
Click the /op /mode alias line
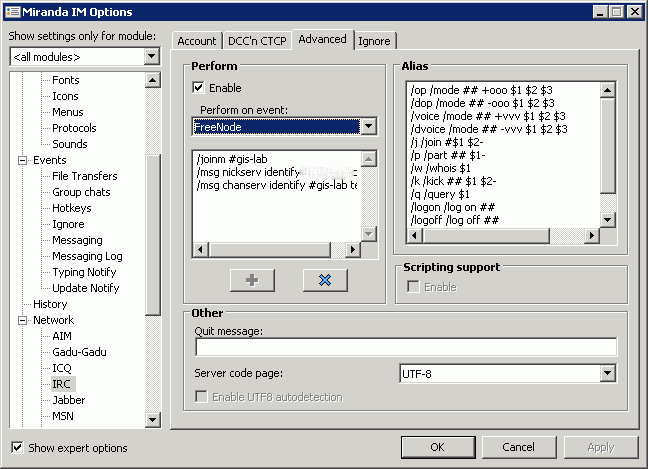(x=481, y=90)
